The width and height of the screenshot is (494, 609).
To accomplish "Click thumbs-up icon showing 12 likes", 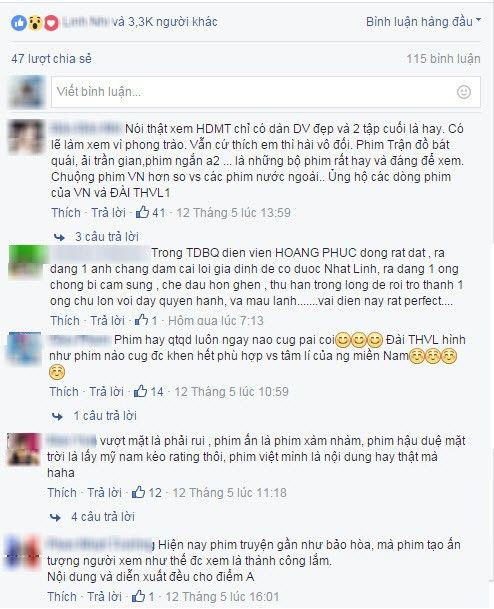I will pos(138,492).
